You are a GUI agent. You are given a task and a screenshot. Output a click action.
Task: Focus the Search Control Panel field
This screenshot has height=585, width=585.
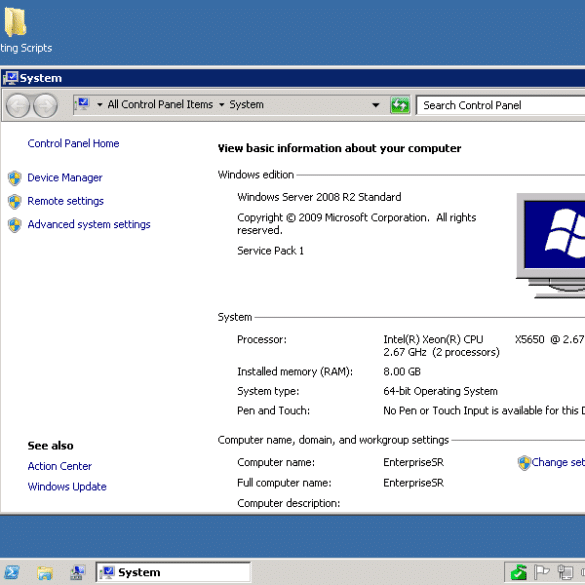(500, 105)
